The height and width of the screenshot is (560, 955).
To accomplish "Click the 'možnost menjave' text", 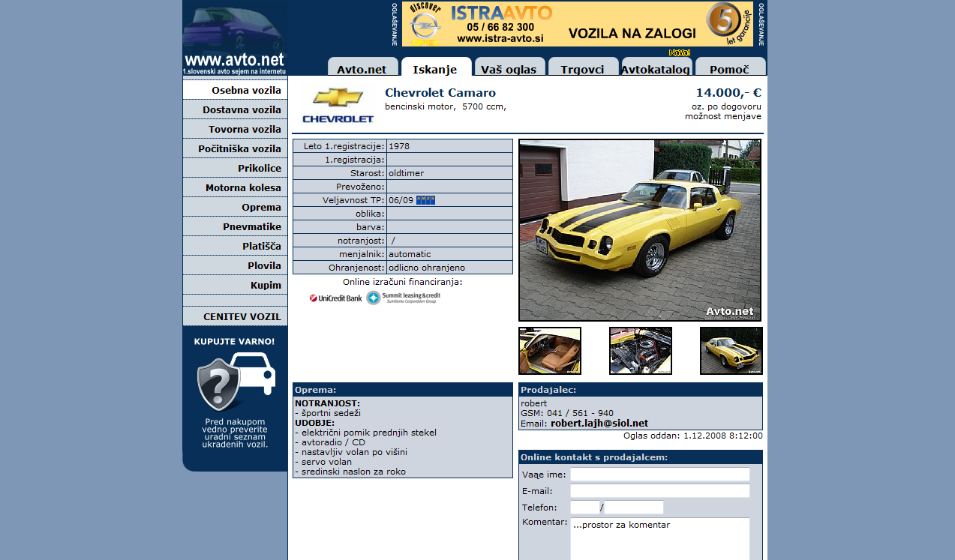I will pos(723,116).
